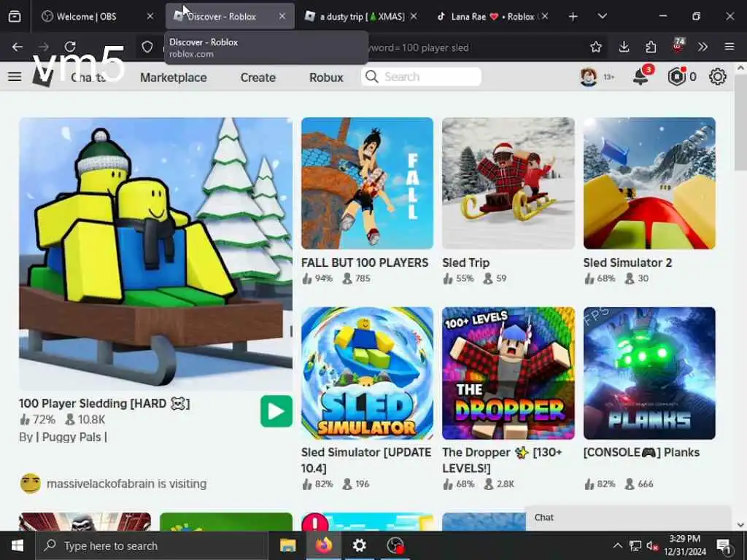This screenshot has width=747, height=560.
Task: Click the Firefox taskbar icon
Action: click(x=323, y=545)
